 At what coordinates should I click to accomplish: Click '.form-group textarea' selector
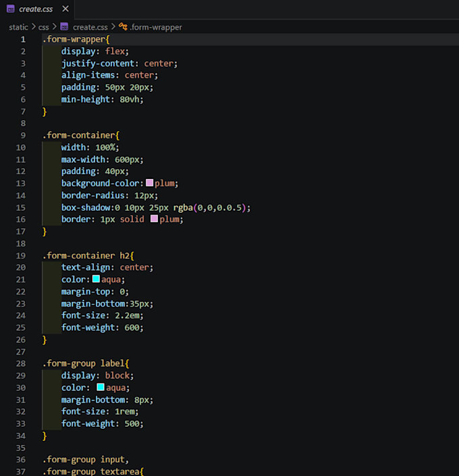point(90,471)
